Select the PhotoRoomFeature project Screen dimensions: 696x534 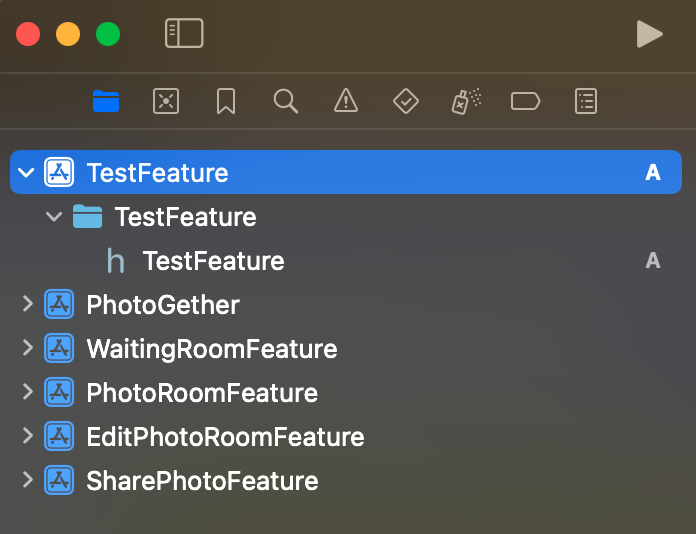point(201,393)
